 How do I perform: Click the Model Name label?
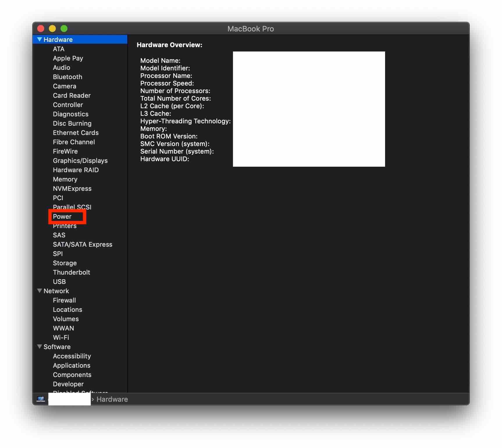[x=160, y=61]
